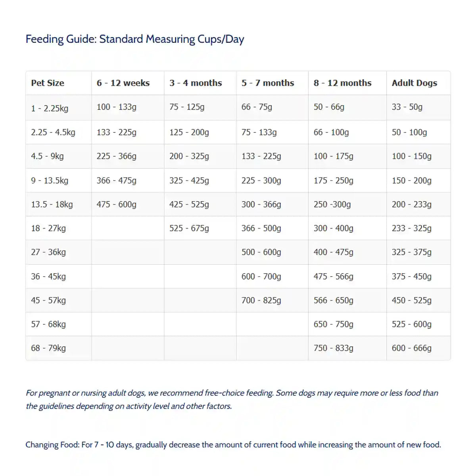This screenshot has width=476, height=476.
Task: Click the 5 - 7 months column header
Action: pyautogui.click(x=268, y=83)
